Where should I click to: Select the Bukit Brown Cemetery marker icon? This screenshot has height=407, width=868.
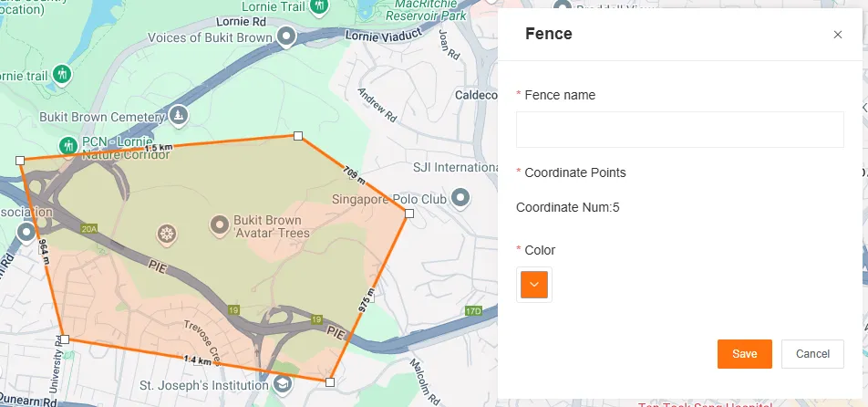point(180,116)
